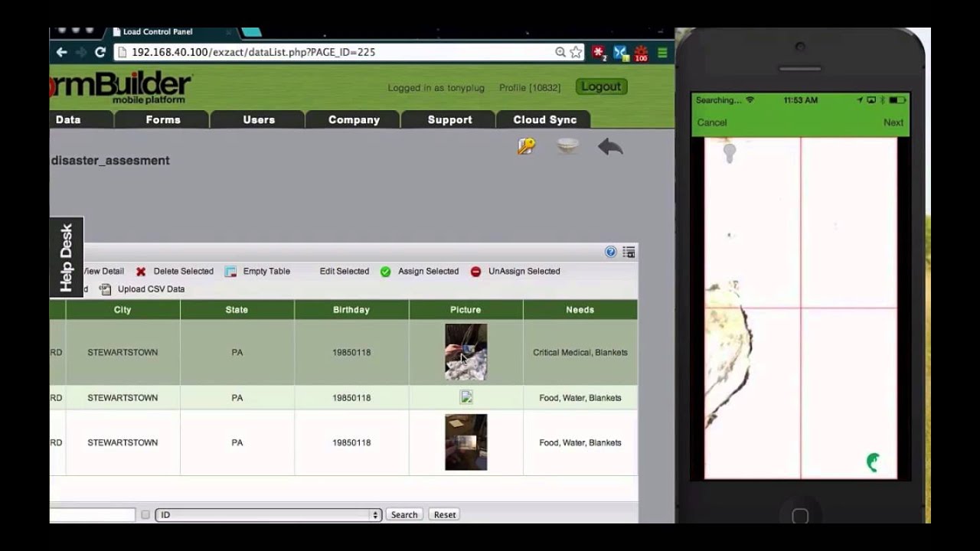This screenshot has height=551, width=980.
Task: Sort by the Birthday column header
Action: [x=351, y=310]
